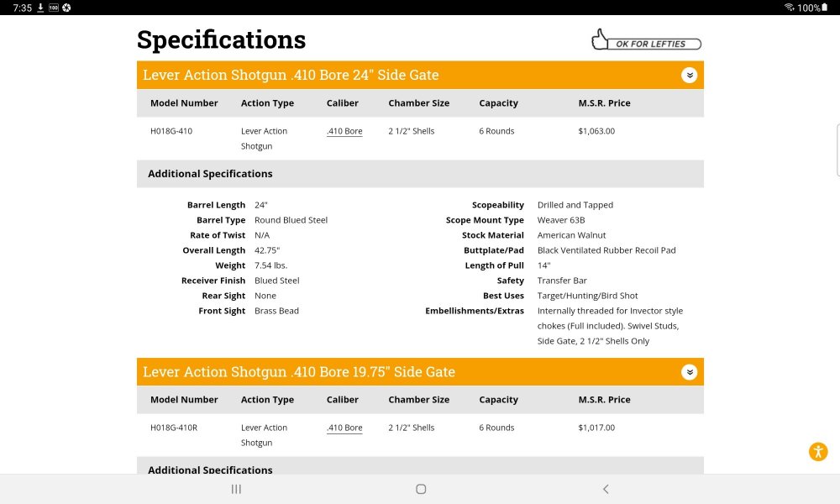
Task: Click the Rate of Twist label
Action: [218, 235]
